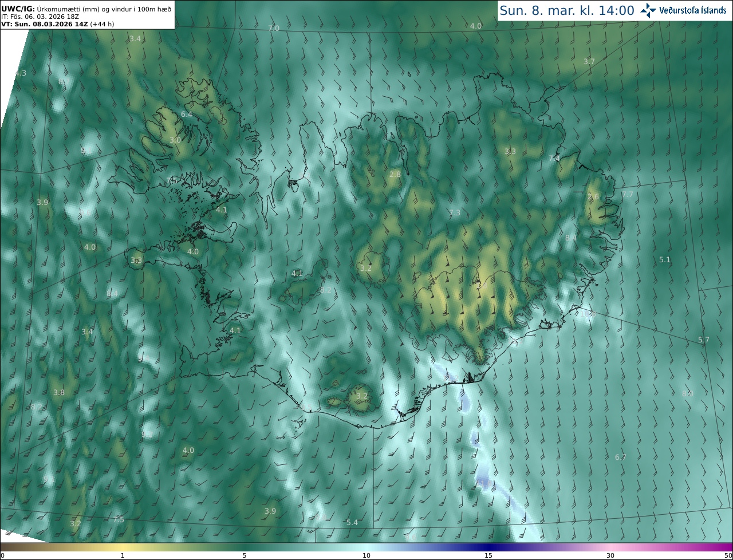Screen dimensions: 733x560
Task: Click the 6.4 value in the Westfjords
Action: 187,115
